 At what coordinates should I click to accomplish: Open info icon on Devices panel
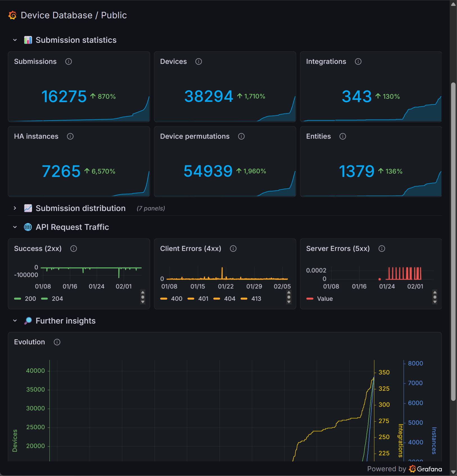(199, 62)
